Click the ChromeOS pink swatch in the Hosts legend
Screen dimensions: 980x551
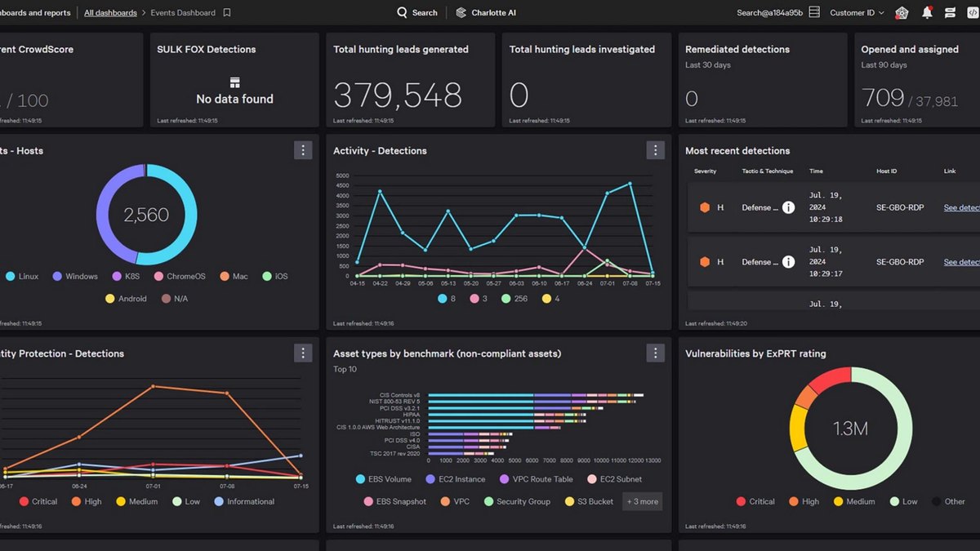click(x=159, y=277)
